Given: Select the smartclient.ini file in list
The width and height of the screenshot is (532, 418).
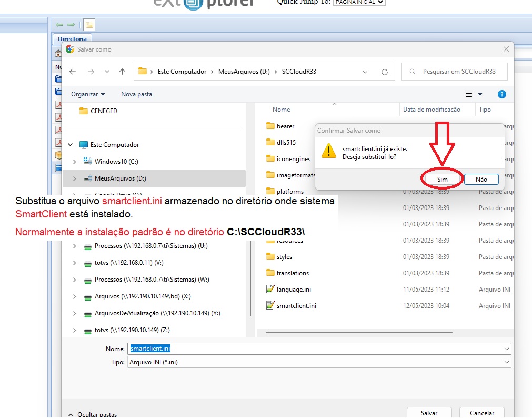Looking at the screenshot, I should pyautogui.click(x=296, y=306).
